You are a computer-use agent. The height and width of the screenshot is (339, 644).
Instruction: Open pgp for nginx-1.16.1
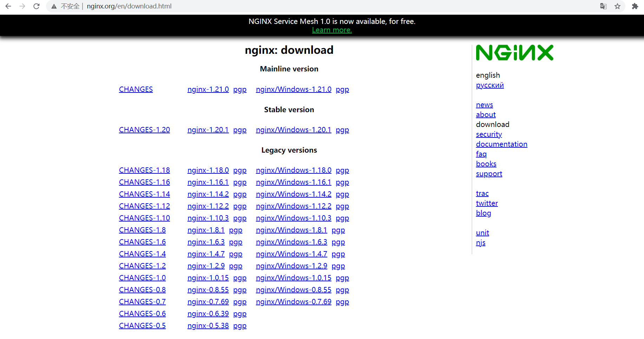tap(240, 183)
